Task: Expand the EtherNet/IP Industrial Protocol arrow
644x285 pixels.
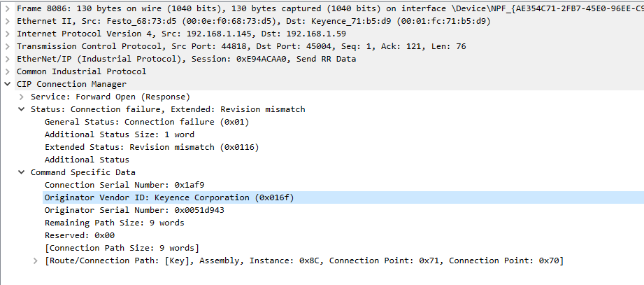Action: 7,59
